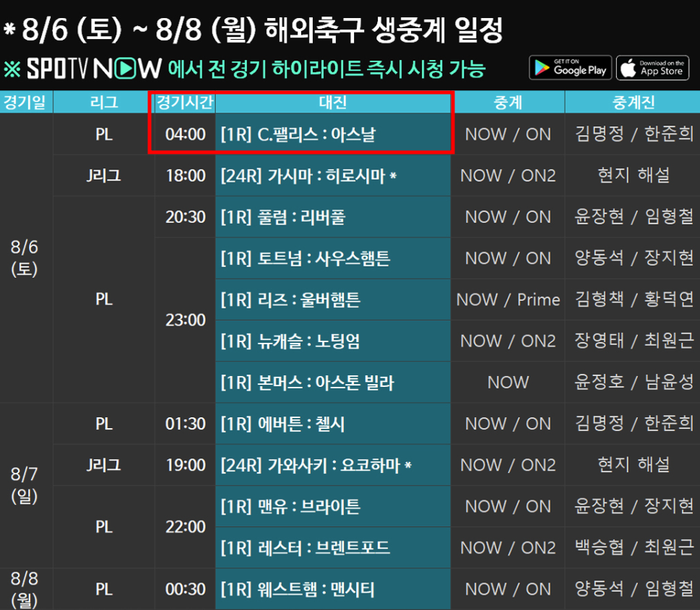Viewport: 700px width, 610px height.
Task: Click the 중계진 column header
Action: [x=633, y=103]
